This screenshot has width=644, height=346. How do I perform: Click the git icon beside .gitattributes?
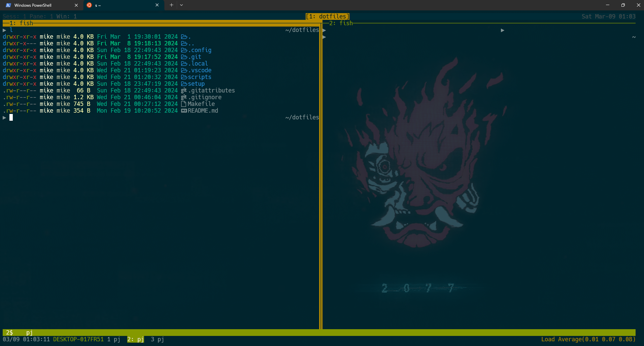[184, 90]
